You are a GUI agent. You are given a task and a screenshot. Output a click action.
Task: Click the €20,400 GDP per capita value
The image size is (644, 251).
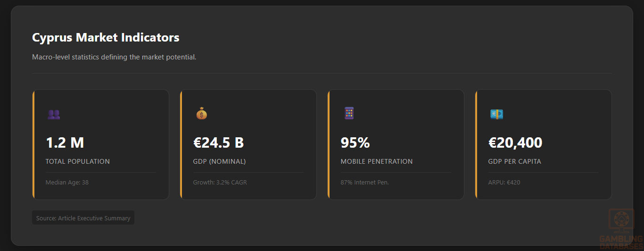pyautogui.click(x=515, y=142)
